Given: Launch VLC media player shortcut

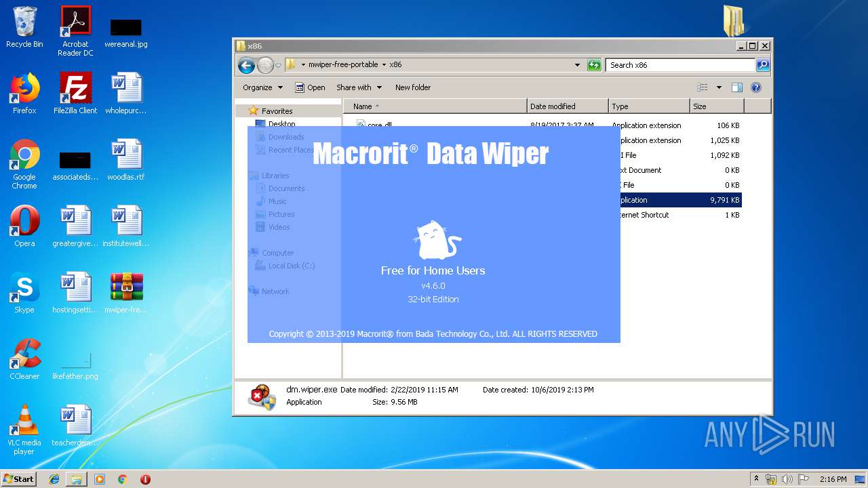Looking at the screenshot, I should pyautogui.click(x=24, y=430).
